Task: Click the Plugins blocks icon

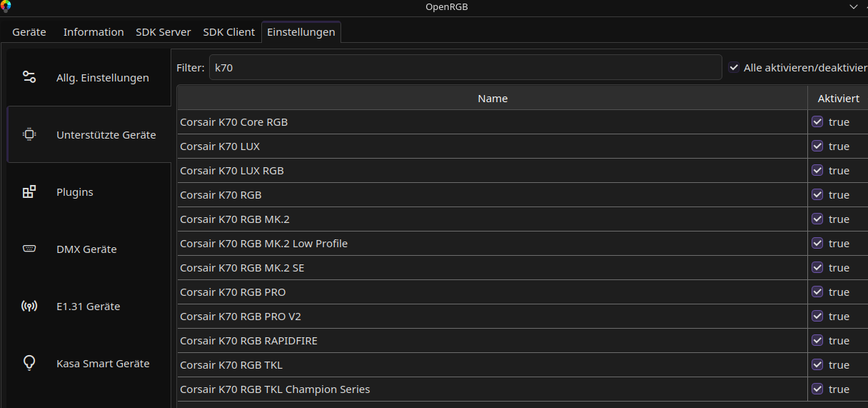Action: (29, 191)
